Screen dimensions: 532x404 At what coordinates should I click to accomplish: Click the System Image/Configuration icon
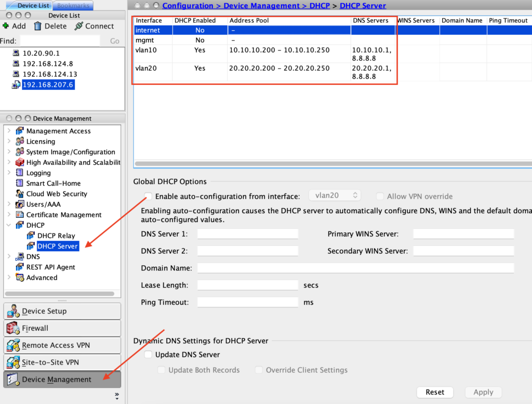pyautogui.click(x=20, y=152)
